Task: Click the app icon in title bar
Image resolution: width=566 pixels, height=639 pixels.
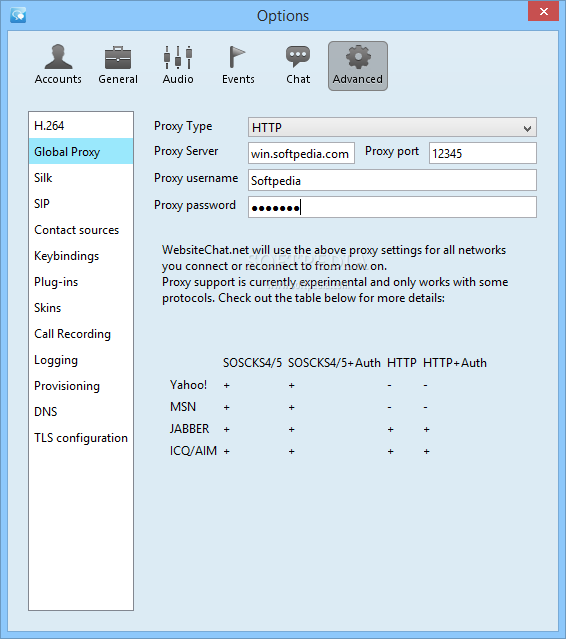Action: [18, 15]
